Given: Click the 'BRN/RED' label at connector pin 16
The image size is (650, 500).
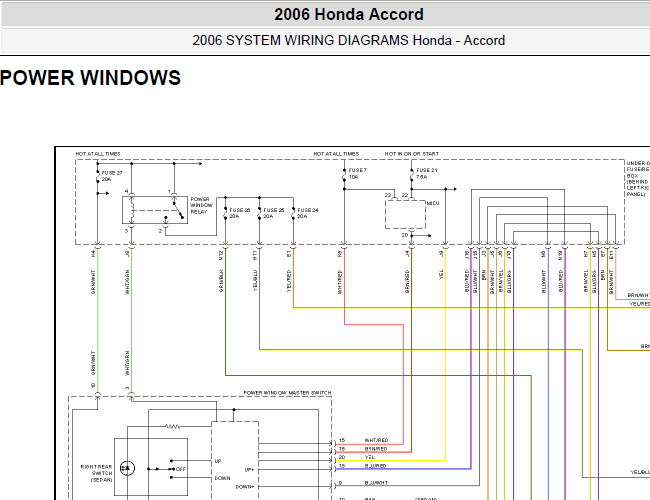Looking at the screenshot, I should tap(376, 449).
